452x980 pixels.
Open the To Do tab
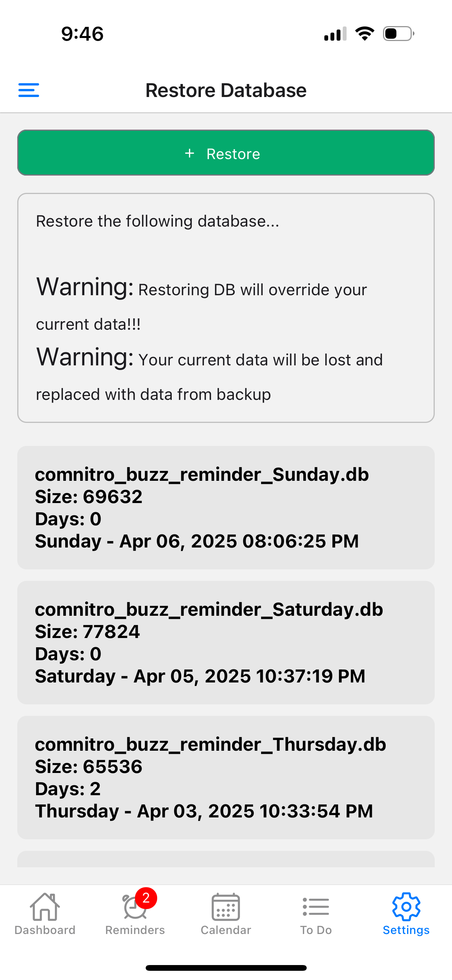click(x=316, y=930)
